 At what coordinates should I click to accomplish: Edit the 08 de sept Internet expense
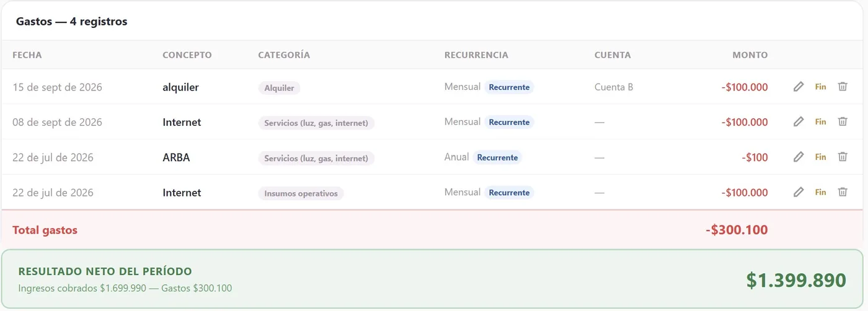(x=799, y=122)
